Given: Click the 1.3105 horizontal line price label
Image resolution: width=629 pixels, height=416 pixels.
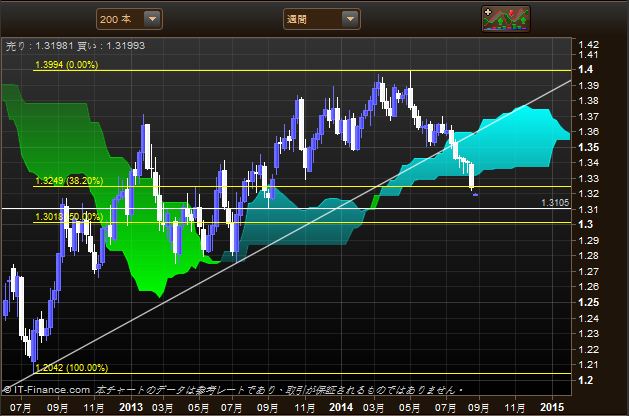Looking at the screenshot, I should (x=555, y=203).
